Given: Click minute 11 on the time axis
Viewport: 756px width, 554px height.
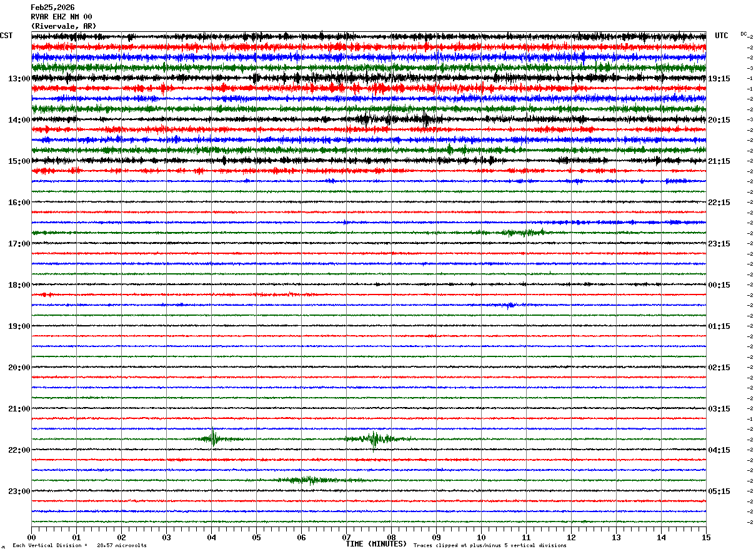Looking at the screenshot, I should [526, 537].
